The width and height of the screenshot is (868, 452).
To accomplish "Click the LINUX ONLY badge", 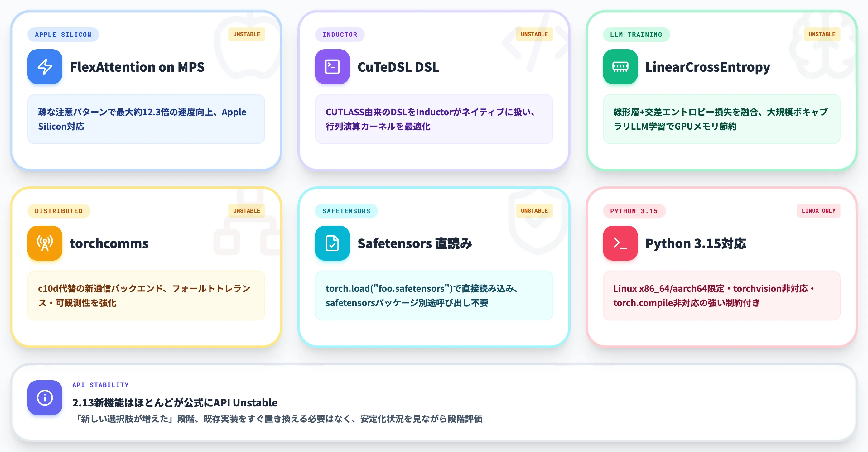I will pyautogui.click(x=818, y=211).
